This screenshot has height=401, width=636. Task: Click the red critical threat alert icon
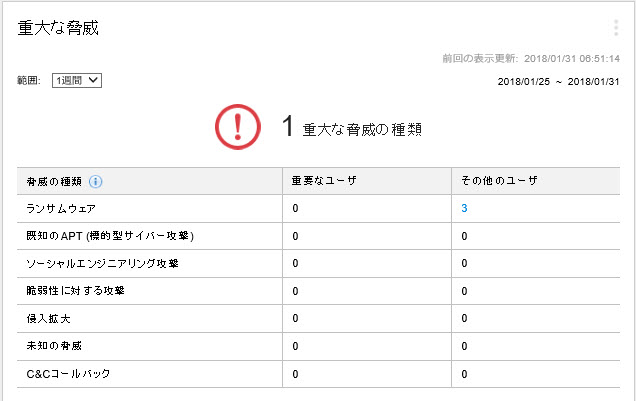(x=237, y=126)
